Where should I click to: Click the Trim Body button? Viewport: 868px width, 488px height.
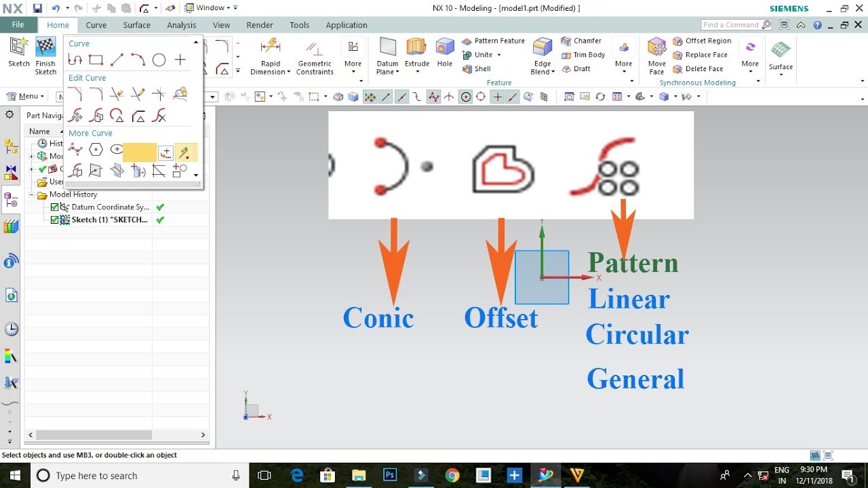pos(583,55)
